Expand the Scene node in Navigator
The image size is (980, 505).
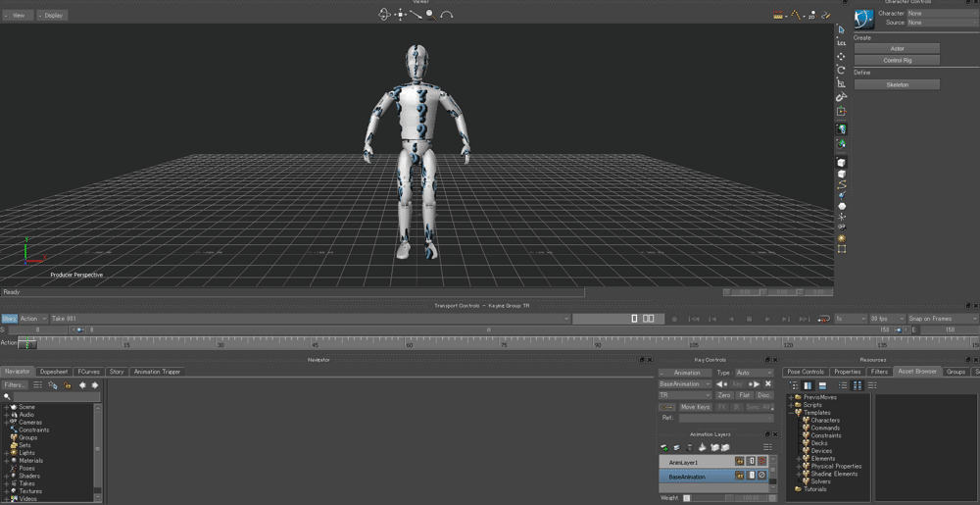click(6, 407)
